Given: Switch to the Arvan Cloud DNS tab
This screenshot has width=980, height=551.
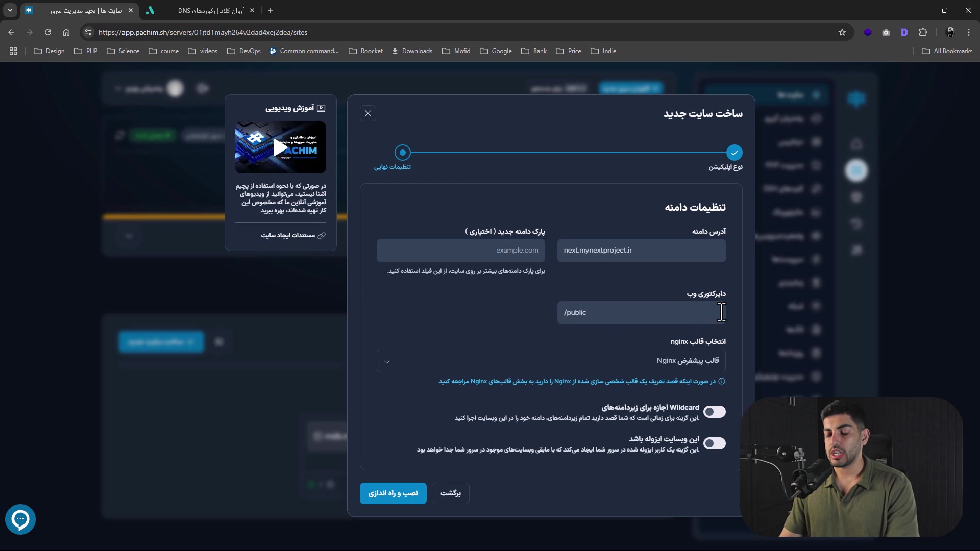Looking at the screenshot, I should point(210,10).
